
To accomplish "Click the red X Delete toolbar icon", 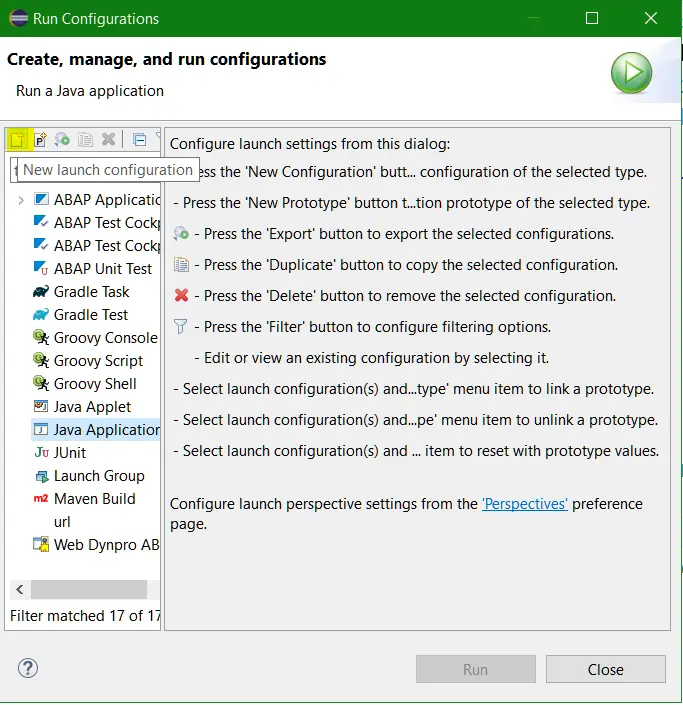I will click(x=108, y=140).
